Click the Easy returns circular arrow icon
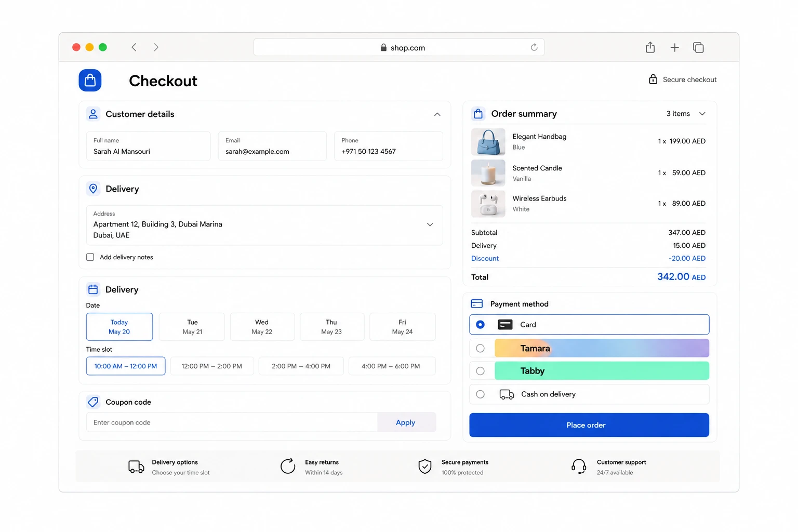Image resolution: width=798 pixels, height=532 pixels. [288, 466]
